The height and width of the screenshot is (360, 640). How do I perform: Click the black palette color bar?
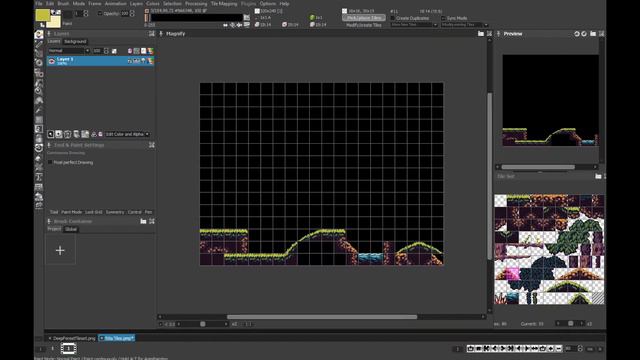[197, 18]
